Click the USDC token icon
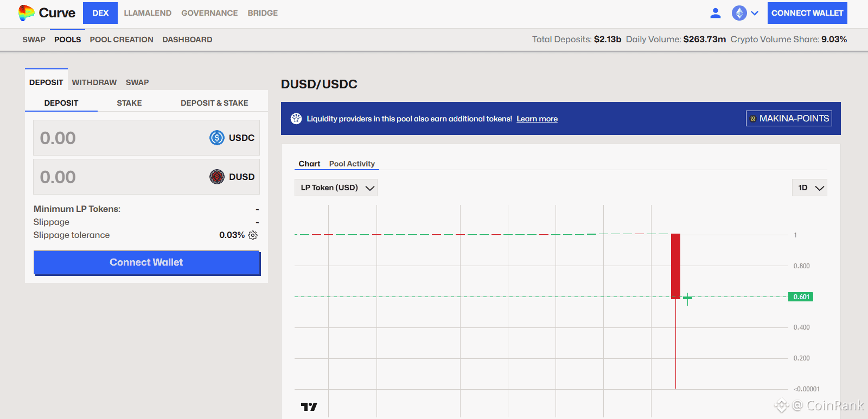 point(217,138)
